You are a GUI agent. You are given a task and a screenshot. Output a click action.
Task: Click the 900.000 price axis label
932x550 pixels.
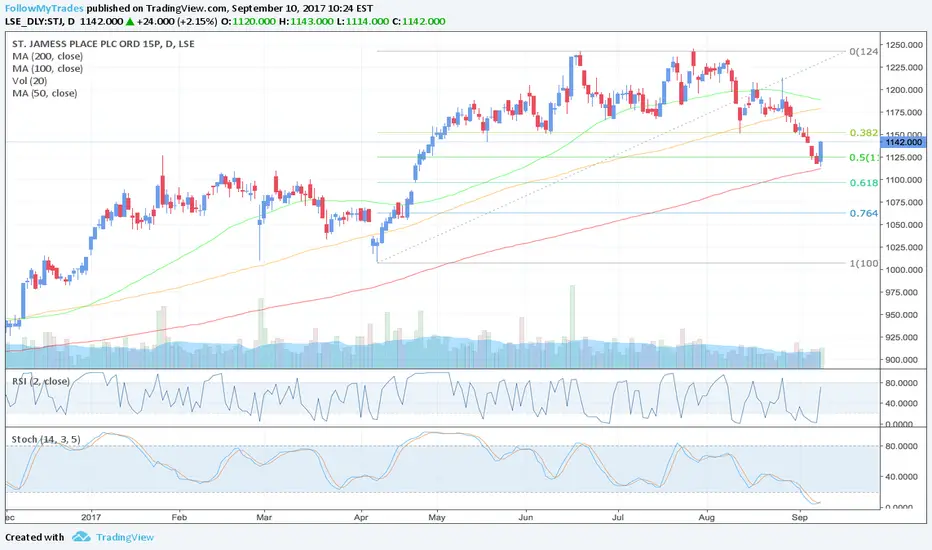[x=904, y=360]
